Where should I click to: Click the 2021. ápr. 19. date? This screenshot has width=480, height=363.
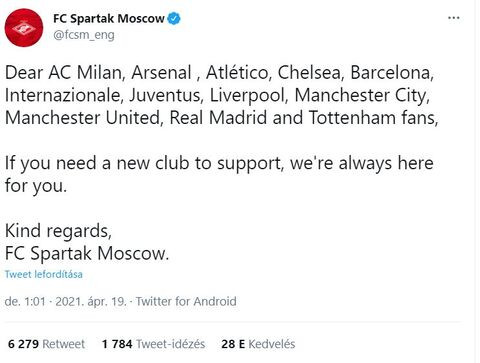[x=91, y=301]
